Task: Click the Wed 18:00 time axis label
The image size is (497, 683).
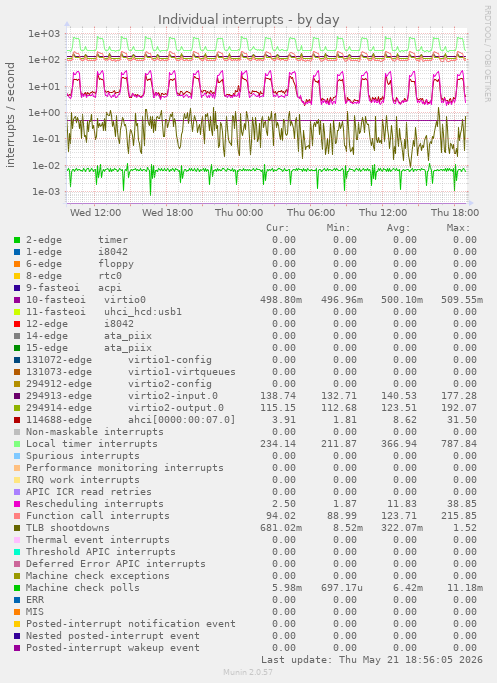Action: point(167,213)
